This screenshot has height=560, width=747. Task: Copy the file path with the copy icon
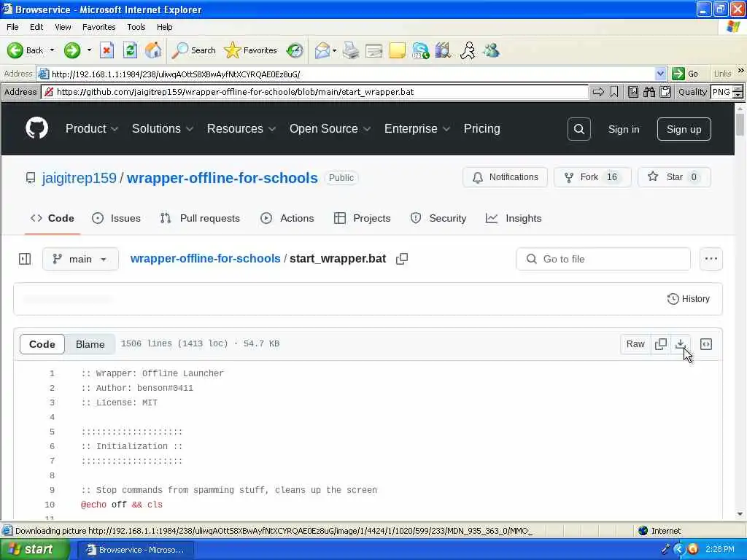coord(402,259)
